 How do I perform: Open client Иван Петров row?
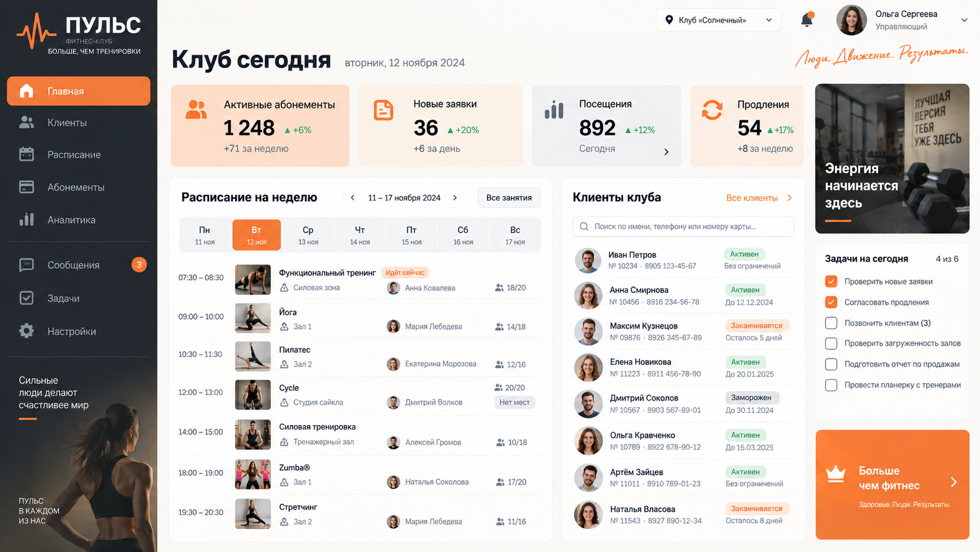point(683,260)
